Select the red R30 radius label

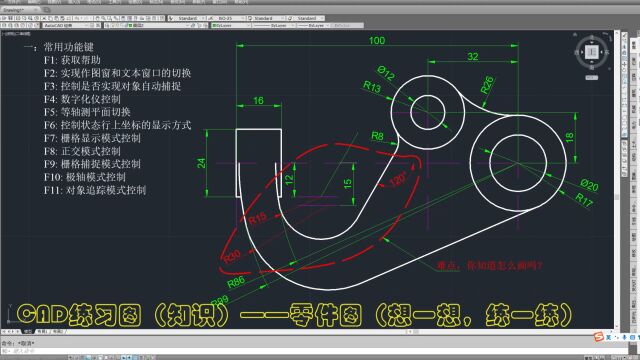tap(232, 256)
